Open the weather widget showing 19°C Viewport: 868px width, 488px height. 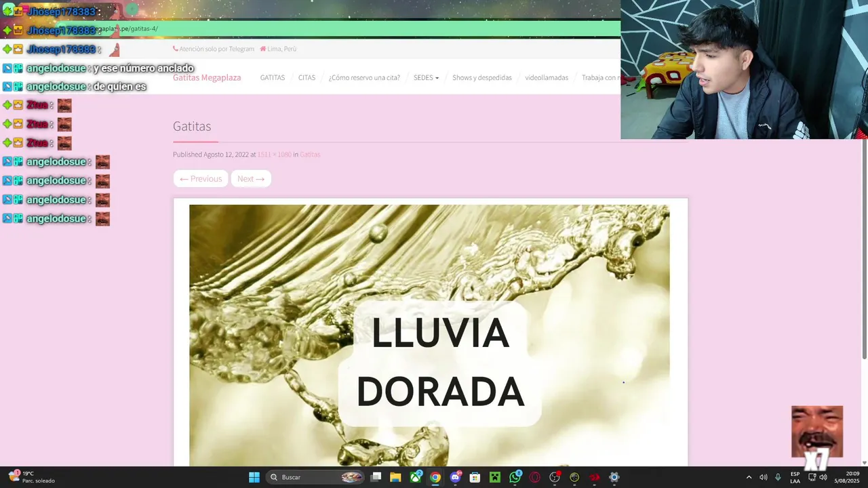point(32,477)
